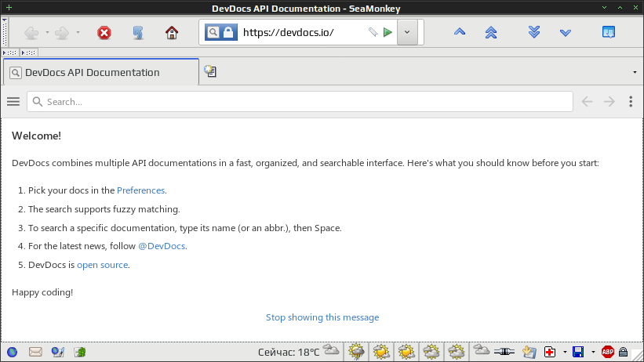Click the online/offline connection plug icon
Viewport: 644px width, 362px height.
point(504,351)
